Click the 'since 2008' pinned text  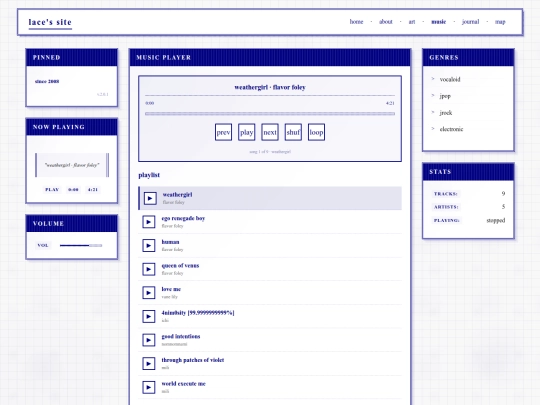[47, 81]
